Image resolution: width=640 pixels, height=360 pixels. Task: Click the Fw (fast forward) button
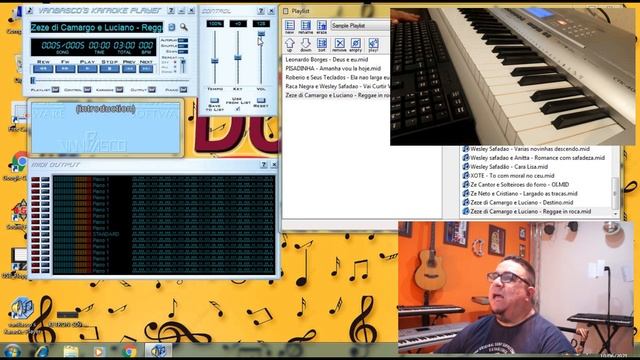(x=65, y=69)
